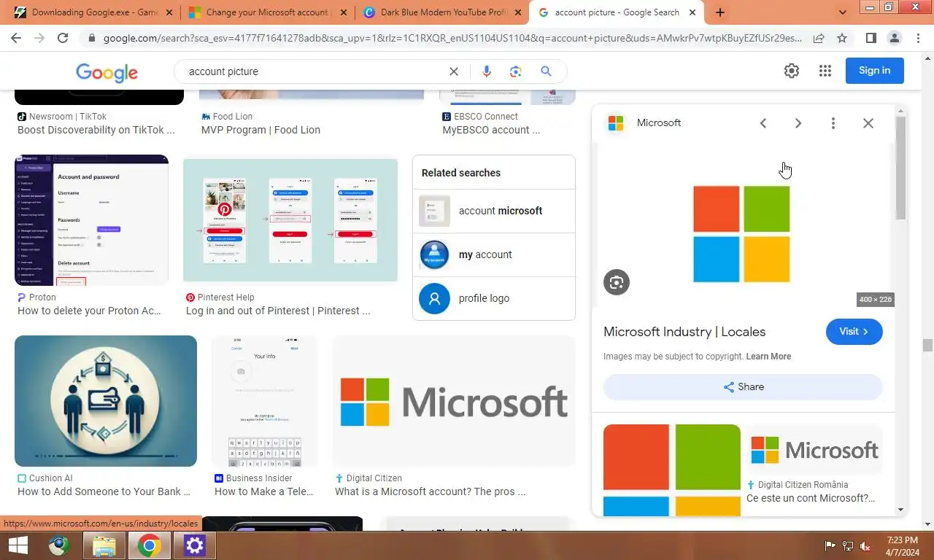
Task: Reload the page with the refresh icon
Action: point(63,39)
